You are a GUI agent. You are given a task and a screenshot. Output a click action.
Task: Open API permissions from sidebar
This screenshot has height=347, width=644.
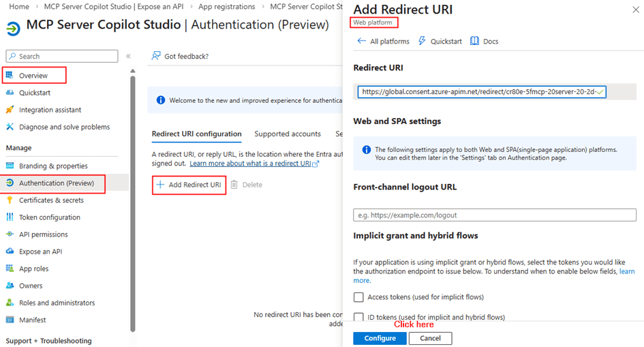coord(43,235)
